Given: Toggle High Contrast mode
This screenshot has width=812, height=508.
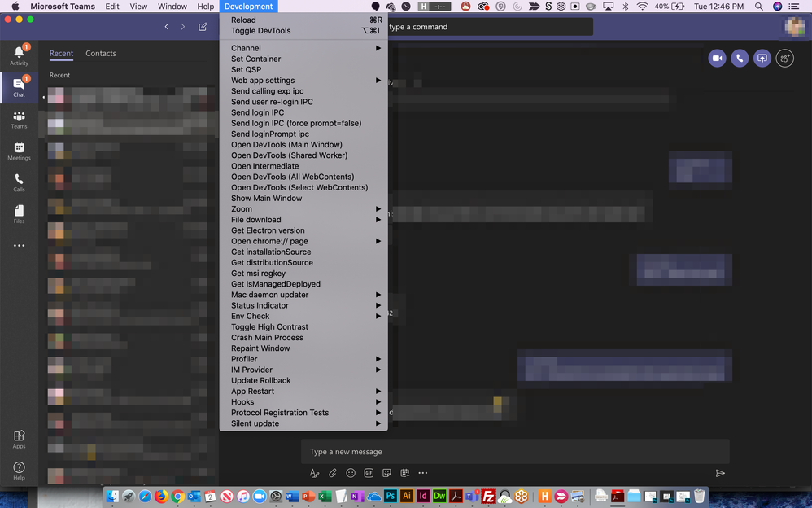Looking at the screenshot, I should click(x=303, y=326).
